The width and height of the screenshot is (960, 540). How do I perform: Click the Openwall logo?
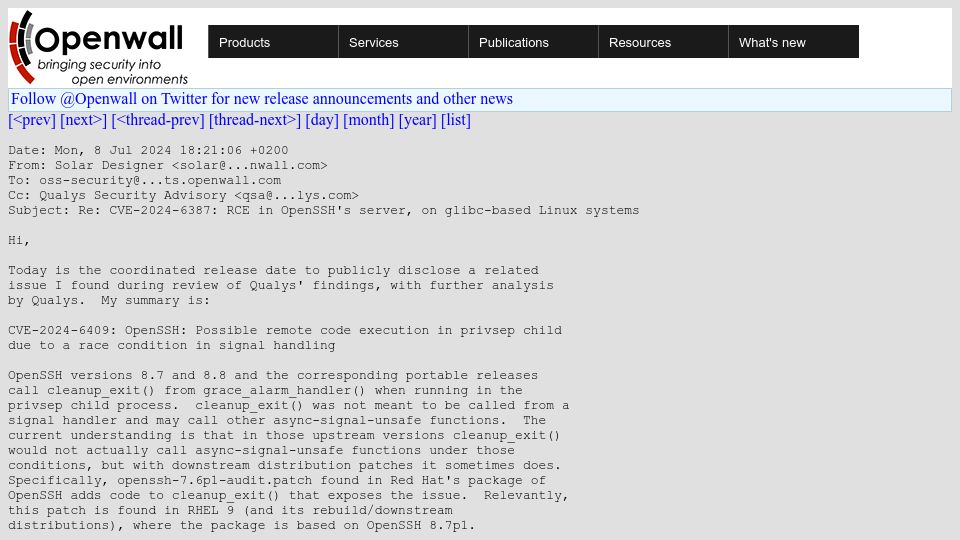click(x=98, y=47)
